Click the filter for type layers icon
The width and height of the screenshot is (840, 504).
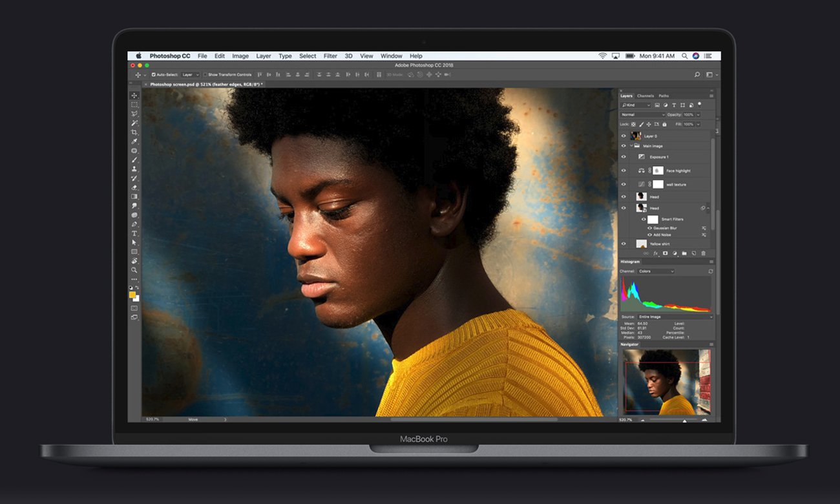(x=674, y=105)
